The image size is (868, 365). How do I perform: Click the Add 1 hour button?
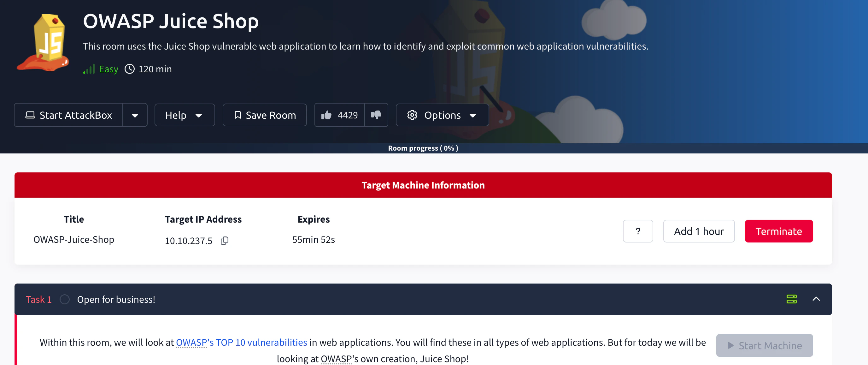[x=699, y=231]
